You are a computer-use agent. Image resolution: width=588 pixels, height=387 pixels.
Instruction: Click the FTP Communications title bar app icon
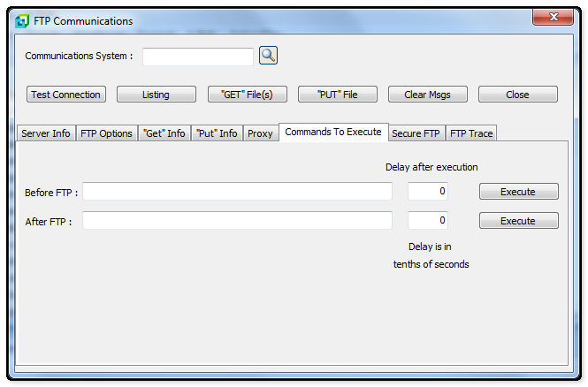coord(22,21)
